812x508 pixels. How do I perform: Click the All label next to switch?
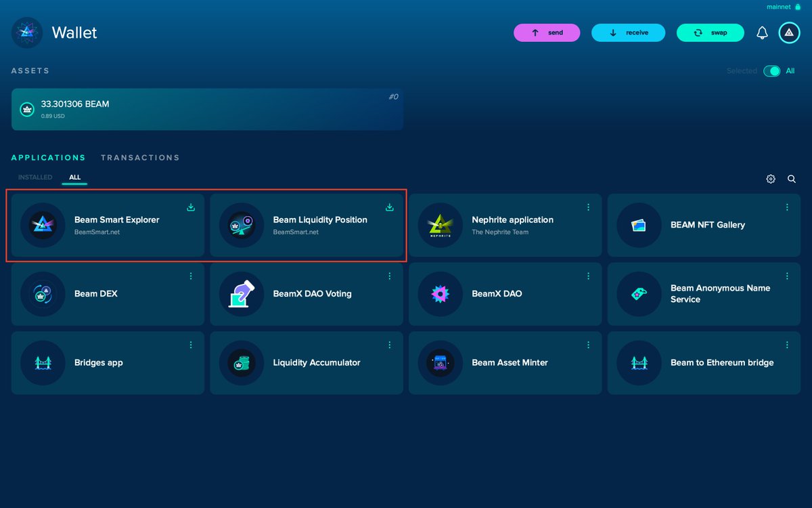tap(790, 71)
